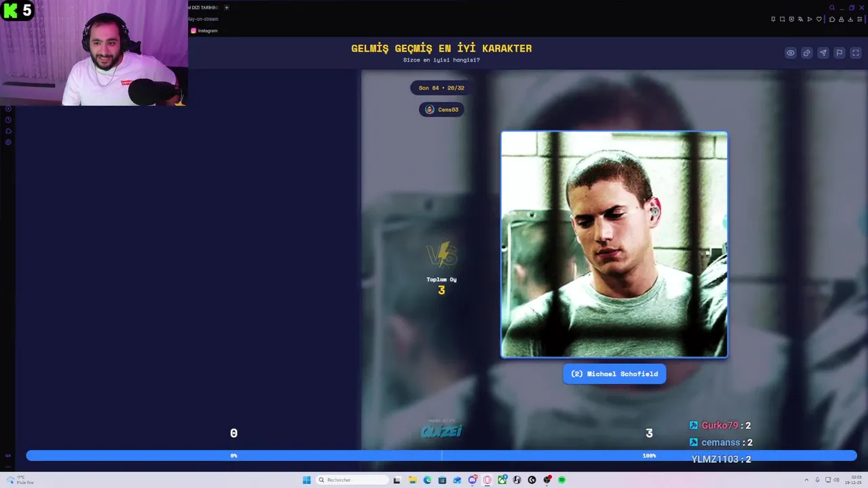Toggle the eye visibility icon in quiz header
Image resolution: width=868 pixels, height=488 pixels.
(x=791, y=53)
